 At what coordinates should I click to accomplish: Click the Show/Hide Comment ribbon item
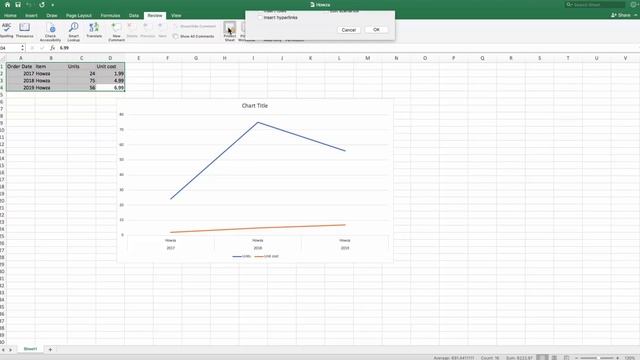click(194, 26)
